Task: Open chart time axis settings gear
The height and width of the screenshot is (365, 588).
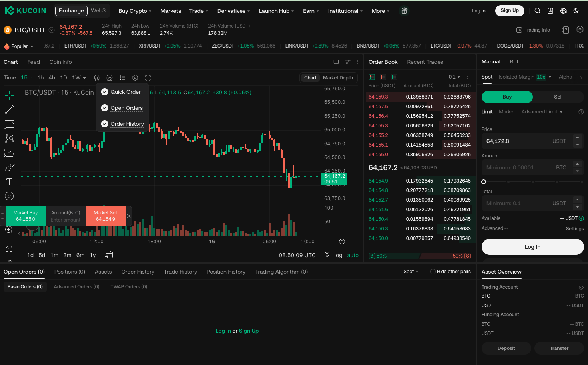Action: point(342,242)
